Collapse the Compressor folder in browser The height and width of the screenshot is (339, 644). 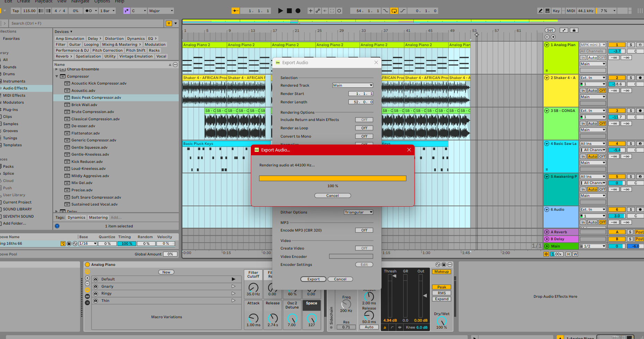[x=56, y=76]
